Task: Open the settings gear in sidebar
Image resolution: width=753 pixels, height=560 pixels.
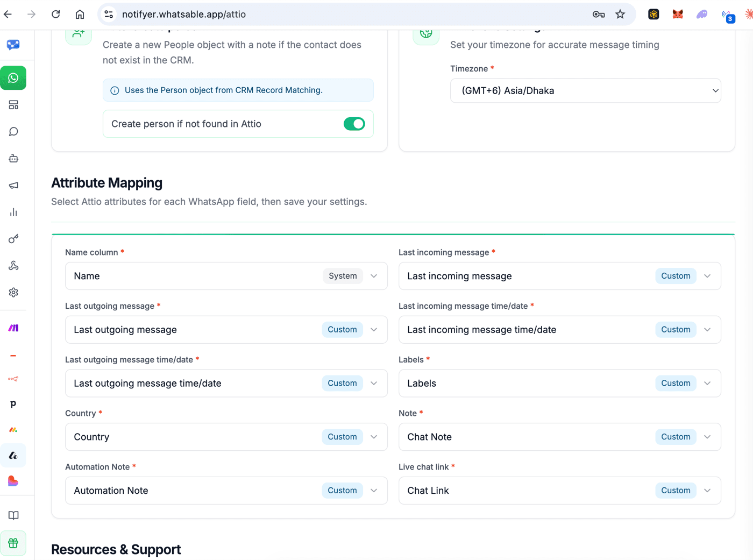Action: (13, 293)
